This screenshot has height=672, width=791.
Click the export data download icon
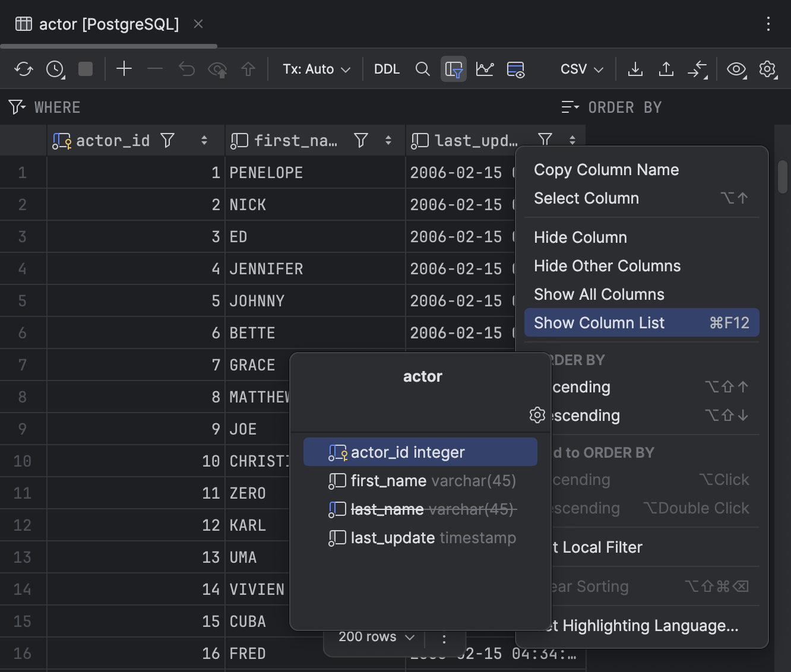635,69
